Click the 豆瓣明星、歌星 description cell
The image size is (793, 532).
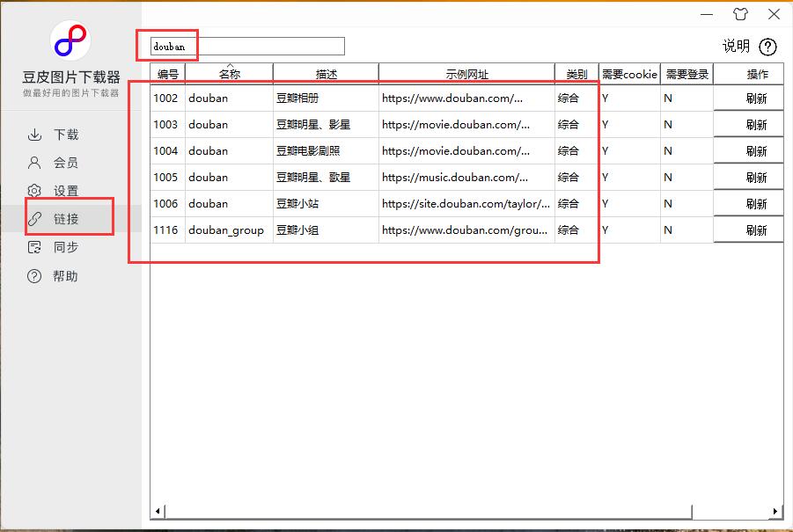327,178
